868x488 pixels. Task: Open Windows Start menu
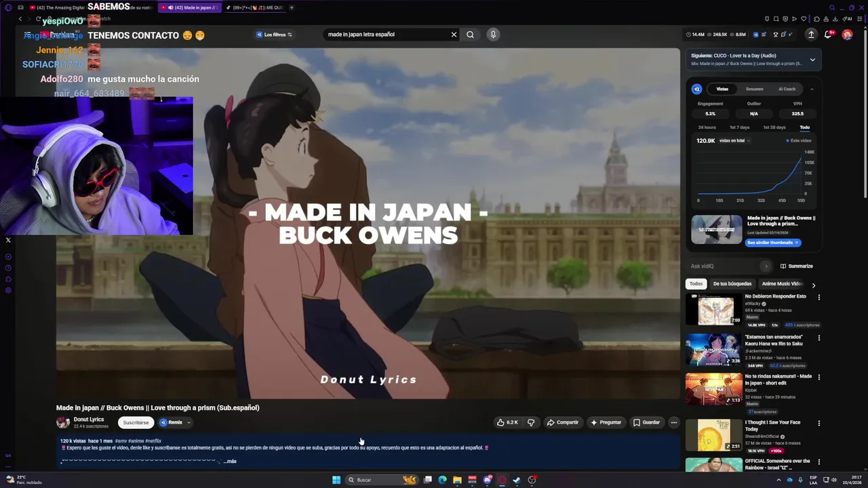click(x=336, y=480)
